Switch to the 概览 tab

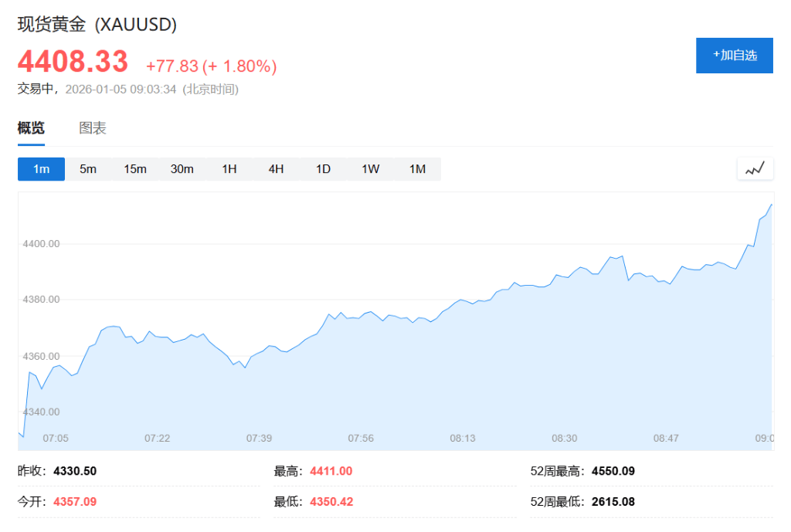pos(31,128)
